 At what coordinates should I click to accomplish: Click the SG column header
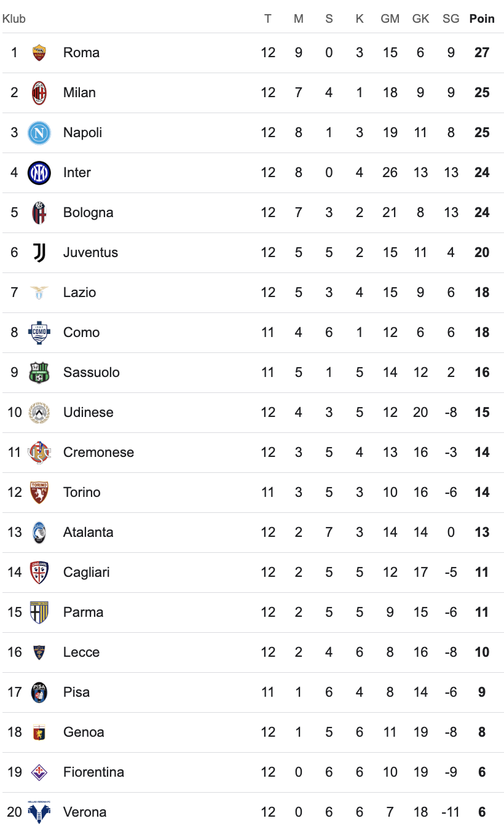(451, 19)
